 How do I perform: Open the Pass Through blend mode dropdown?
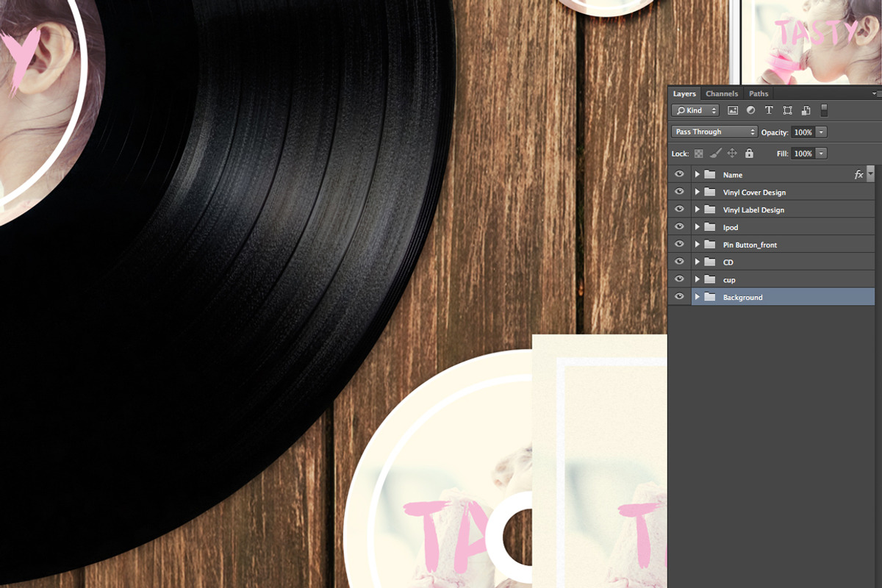[x=714, y=132]
